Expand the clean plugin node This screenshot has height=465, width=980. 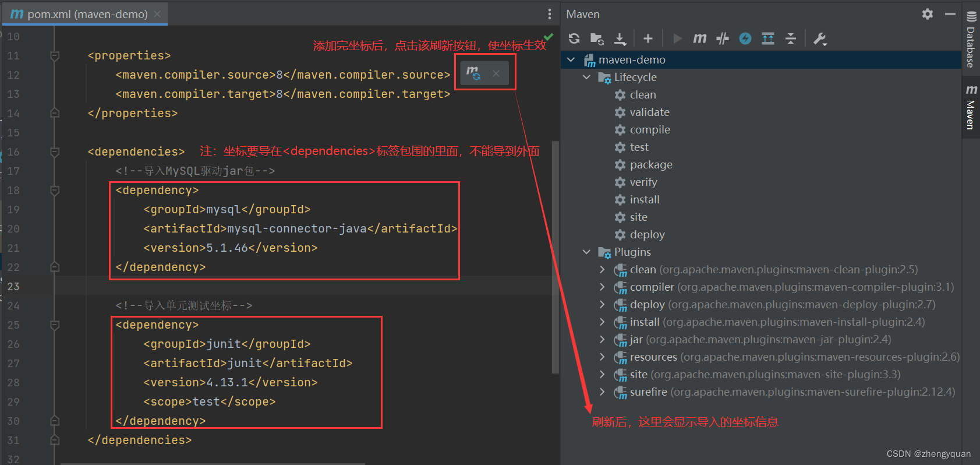602,269
